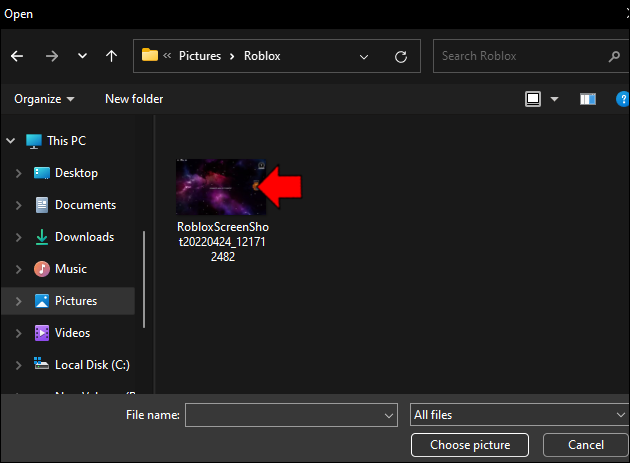Open the File name dropdown arrow
Image resolution: width=630 pixels, height=463 pixels.
(x=389, y=415)
